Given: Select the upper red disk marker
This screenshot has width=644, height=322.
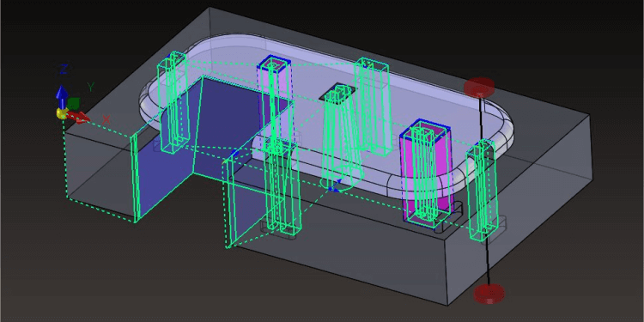Looking at the screenshot, I should point(478,87).
